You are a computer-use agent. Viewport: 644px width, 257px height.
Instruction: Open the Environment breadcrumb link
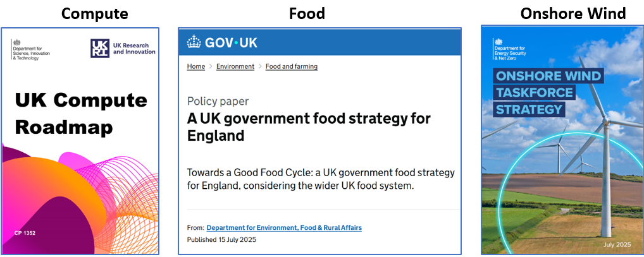(x=235, y=66)
